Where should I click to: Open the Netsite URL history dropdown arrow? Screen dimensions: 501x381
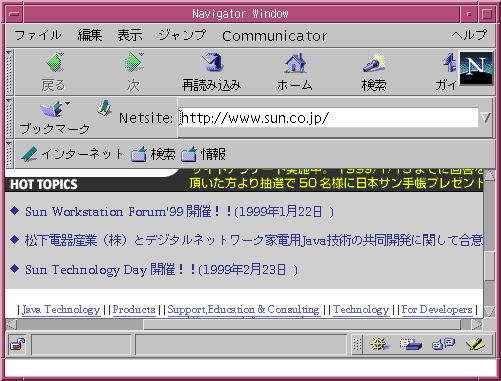485,118
